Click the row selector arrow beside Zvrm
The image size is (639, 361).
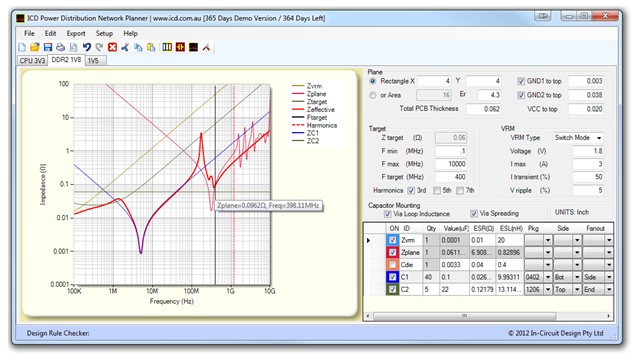click(368, 240)
